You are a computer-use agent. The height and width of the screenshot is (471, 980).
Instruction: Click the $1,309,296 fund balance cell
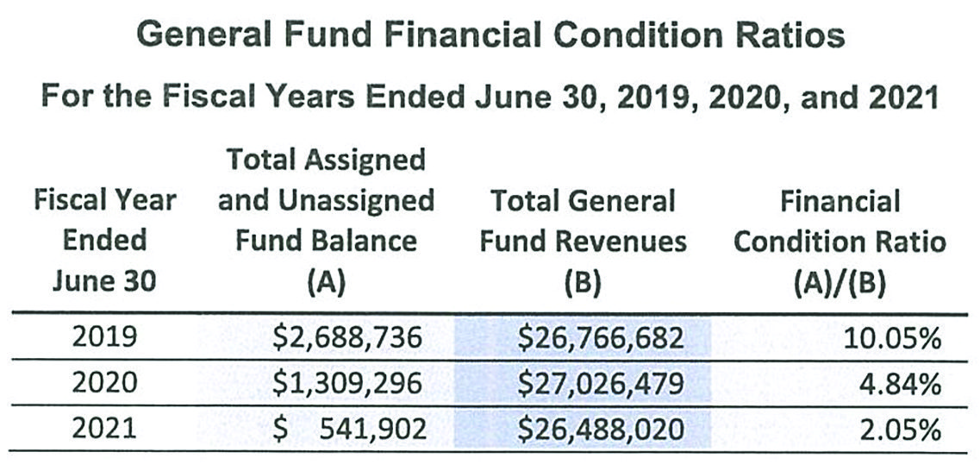point(347,384)
